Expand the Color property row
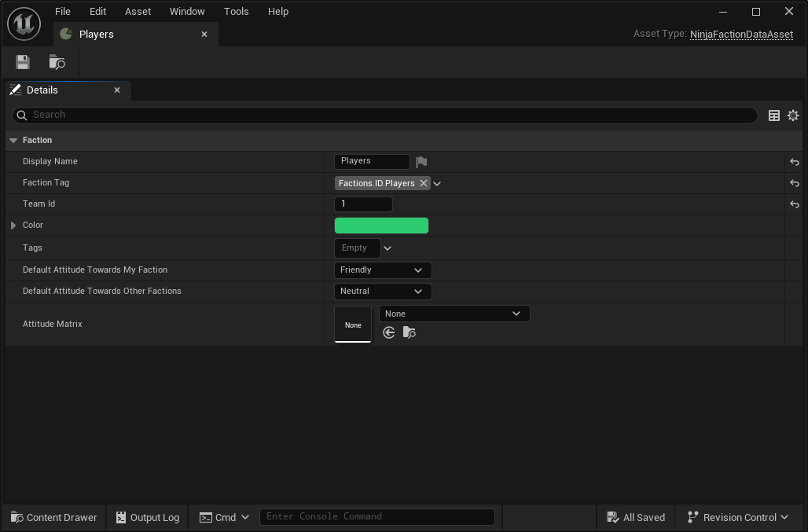This screenshot has height=532, width=808. pyautogui.click(x=13, y=226)
